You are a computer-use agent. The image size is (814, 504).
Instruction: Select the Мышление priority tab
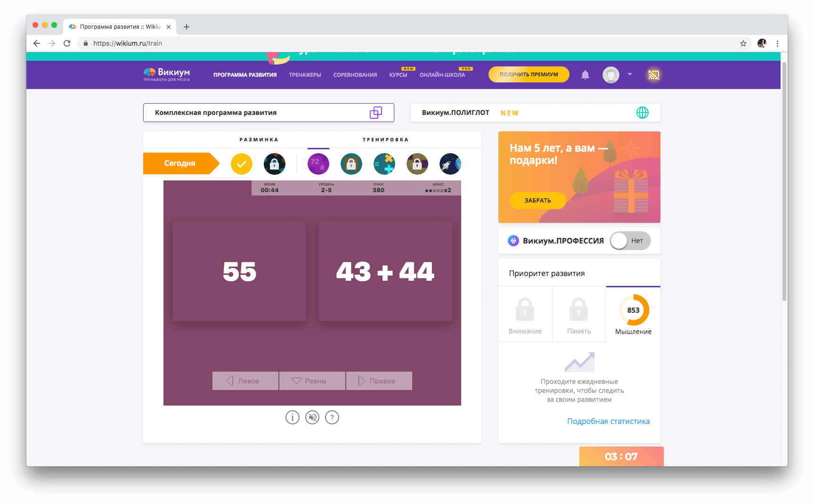(x=633, y=315)
